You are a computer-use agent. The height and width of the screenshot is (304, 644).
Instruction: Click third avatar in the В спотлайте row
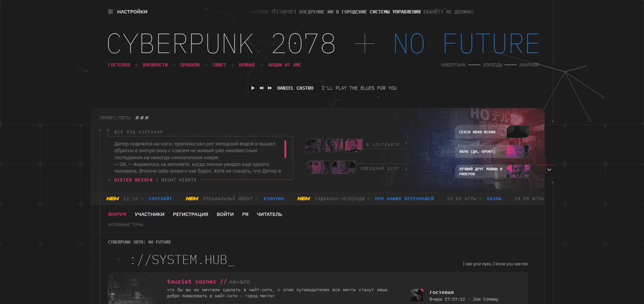(x=353, y=145)
